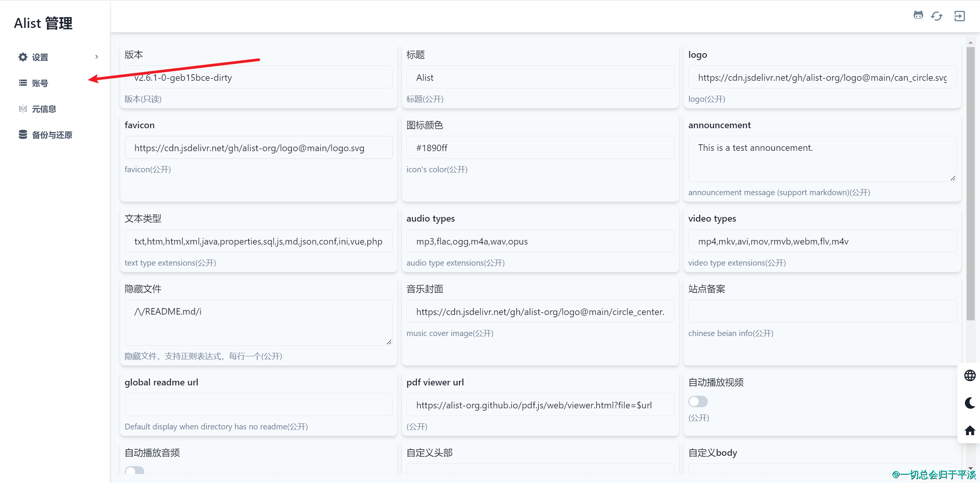Open the 元信息 sidebar entry

[44, 109]
